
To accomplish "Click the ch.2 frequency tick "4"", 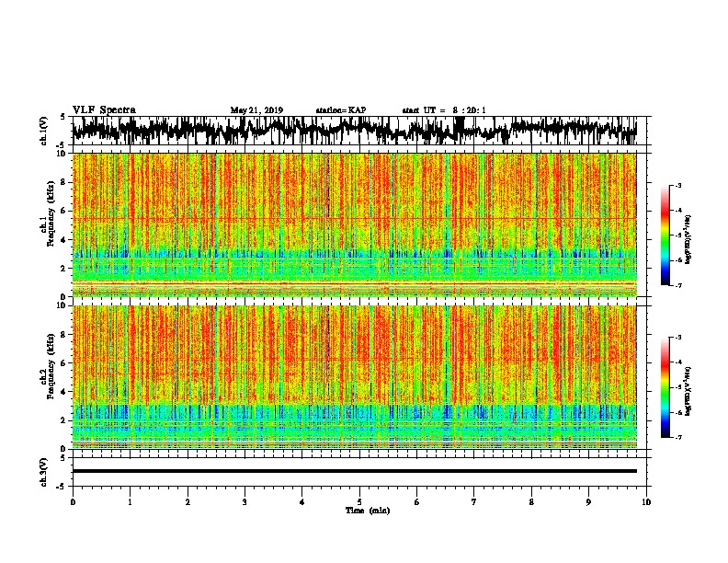I will 63,392.
